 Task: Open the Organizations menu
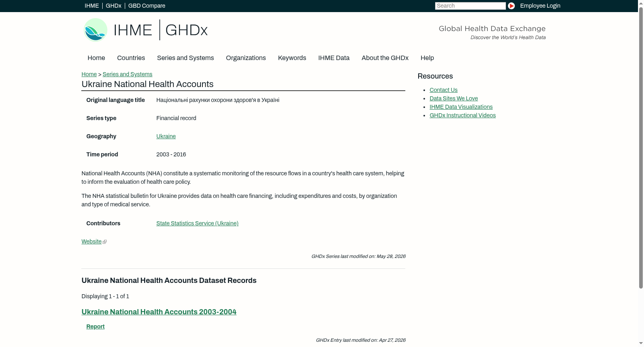click(x=246, y=58)
